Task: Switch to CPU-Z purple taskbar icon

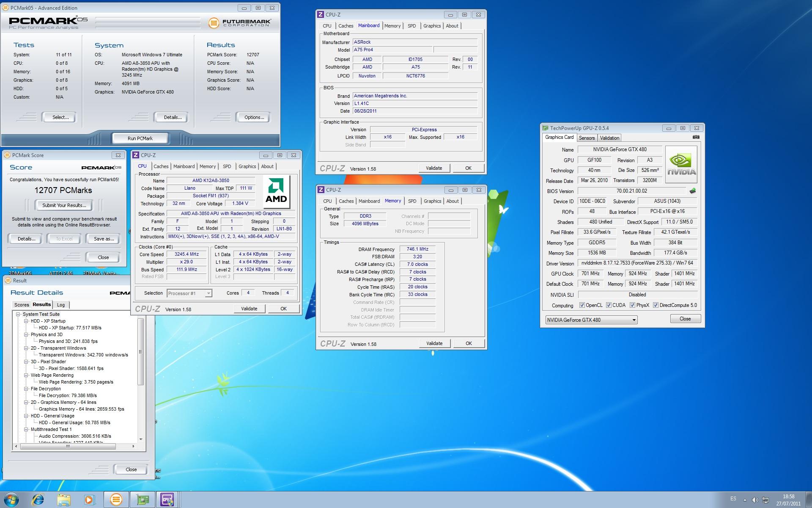Action: 167,500
